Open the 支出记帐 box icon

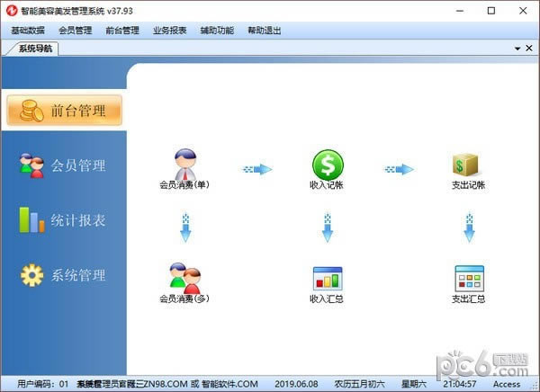coord(468,170)
